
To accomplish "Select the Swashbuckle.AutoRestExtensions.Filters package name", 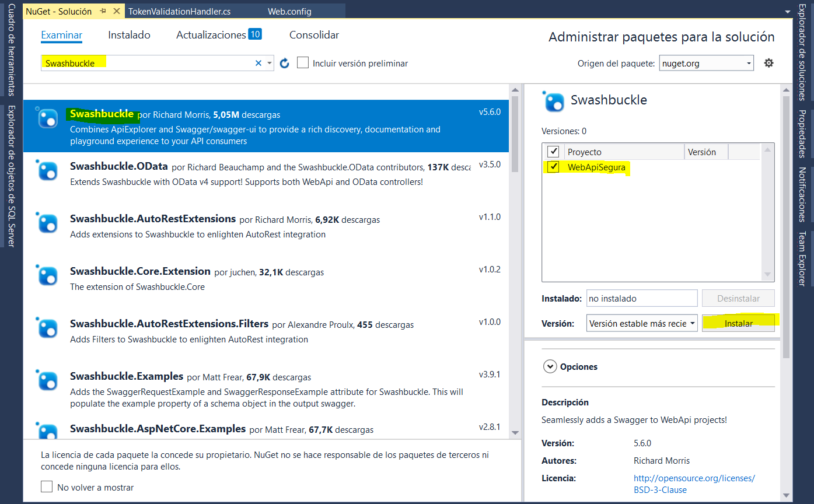I will [x=169, y=324].
